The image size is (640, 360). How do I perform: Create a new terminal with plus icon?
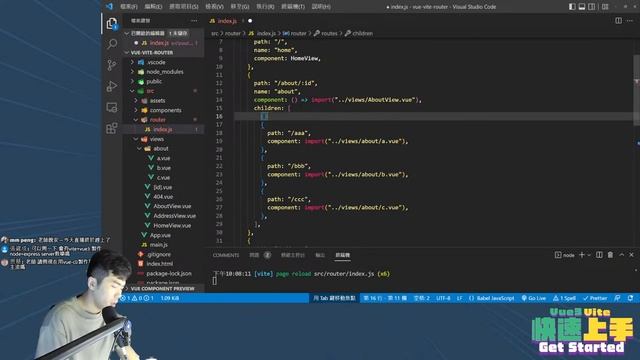pos(582,255)
